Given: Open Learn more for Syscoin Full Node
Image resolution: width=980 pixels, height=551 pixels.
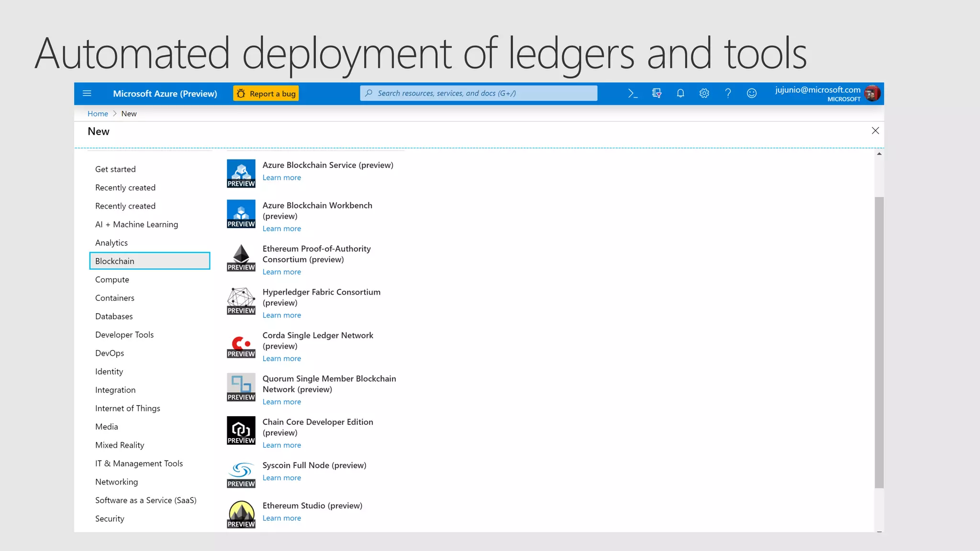Looking at the screenshot, I should [282, 478].
